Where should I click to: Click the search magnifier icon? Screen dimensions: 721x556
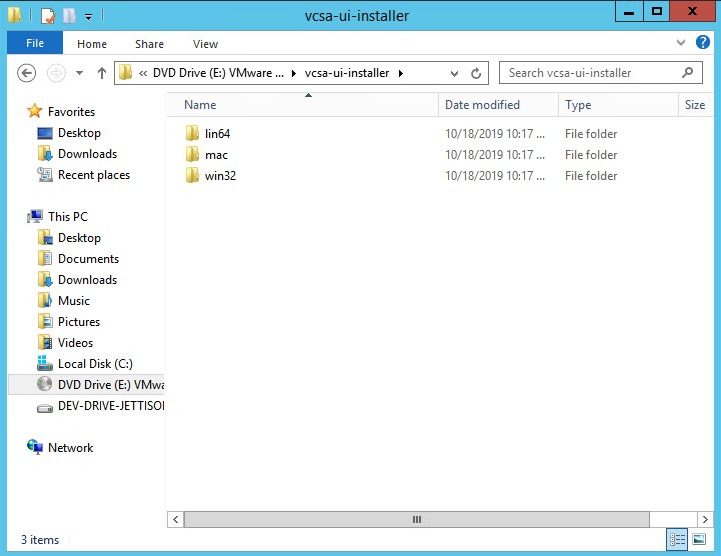687,72
